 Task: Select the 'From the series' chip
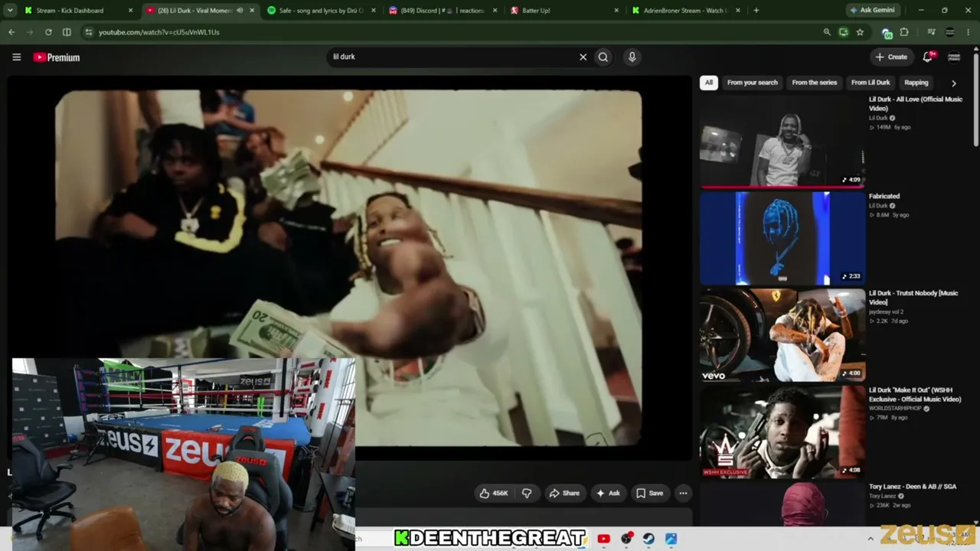tap(815, 83)
